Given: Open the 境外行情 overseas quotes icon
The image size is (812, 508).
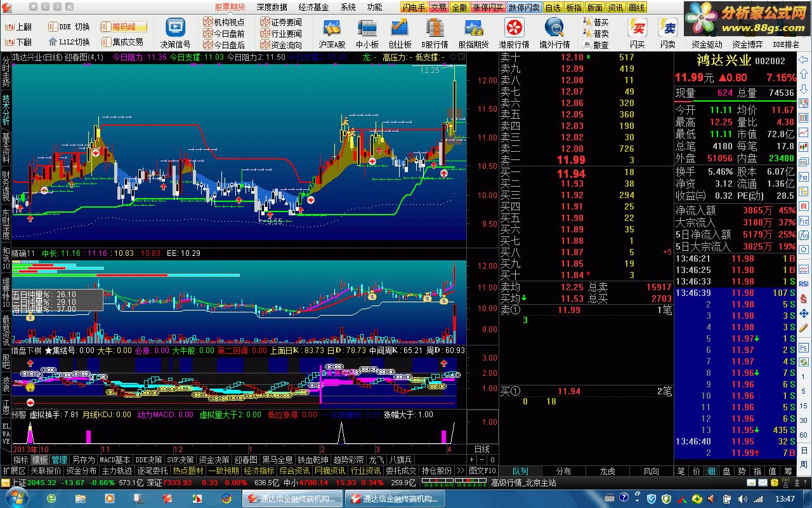Looking at the screenshot, I should [x=554, y=29].
